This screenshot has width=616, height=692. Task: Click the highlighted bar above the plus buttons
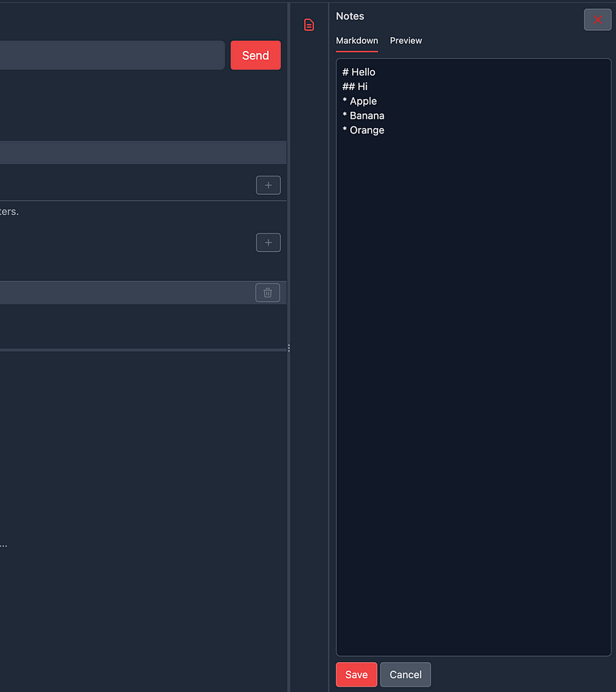(x=139, y=153)
